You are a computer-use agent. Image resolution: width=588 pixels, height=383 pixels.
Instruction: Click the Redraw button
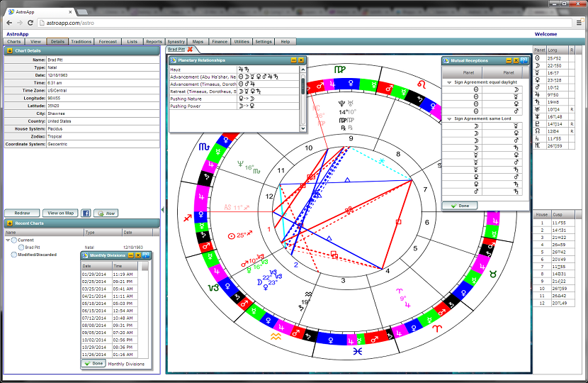(x=21, y=213)
